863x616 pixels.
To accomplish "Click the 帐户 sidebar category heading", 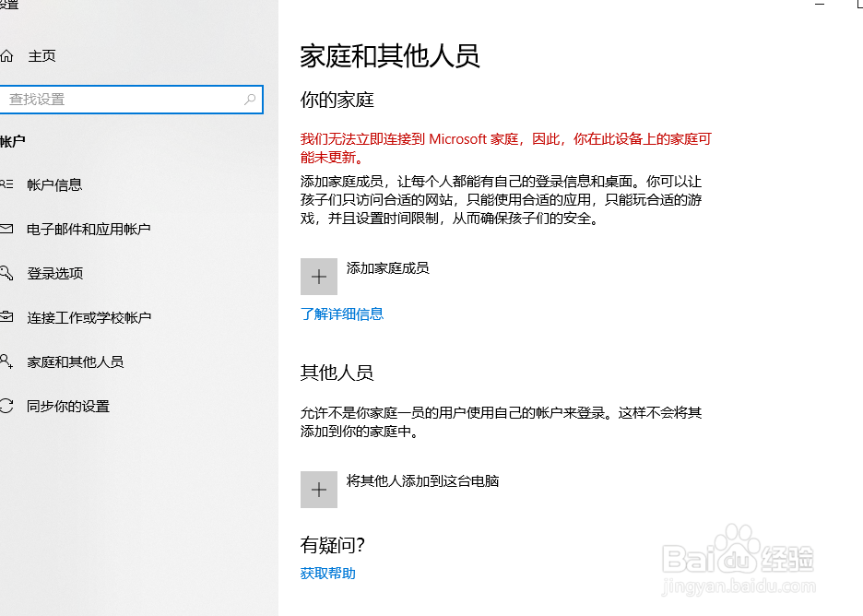I will pos(13,141).
